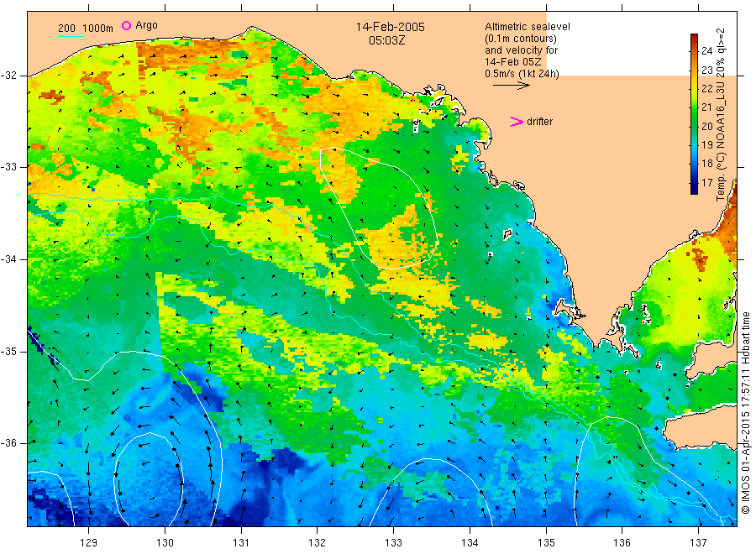This screenshot has height=554, width=756.
Task: Click the '(0.1m contours)' caption line
Action: pyautogui.click(x=520, y=39)
